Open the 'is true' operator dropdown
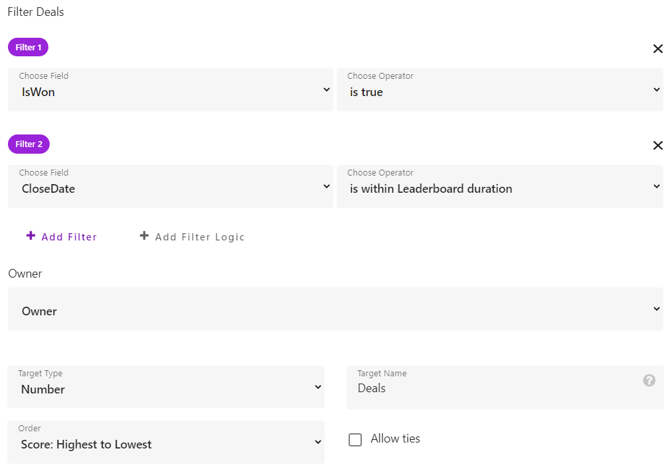The width and height of the screenshot is (670, 469). [x=500, y=90]
